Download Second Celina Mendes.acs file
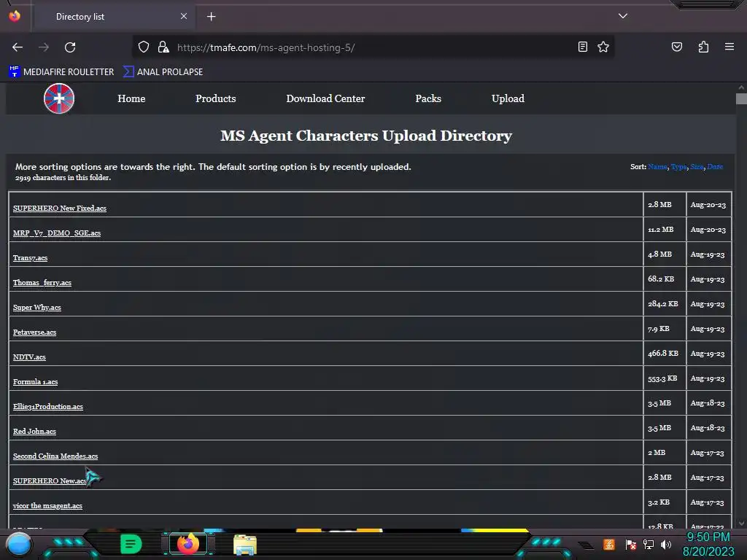 [55, 456]
